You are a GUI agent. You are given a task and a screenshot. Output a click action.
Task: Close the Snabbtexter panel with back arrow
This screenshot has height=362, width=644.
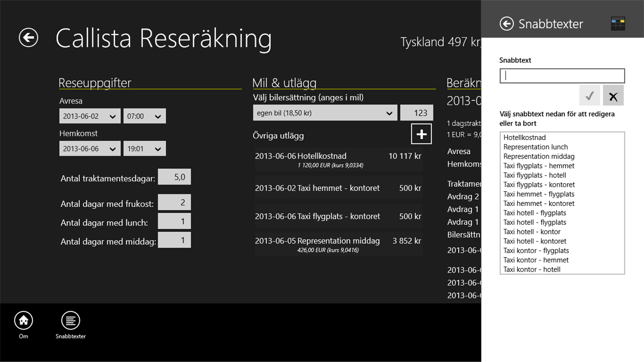506,24
